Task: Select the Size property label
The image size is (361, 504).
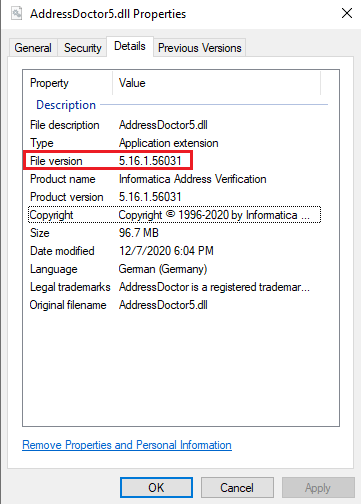Action: 40,233
